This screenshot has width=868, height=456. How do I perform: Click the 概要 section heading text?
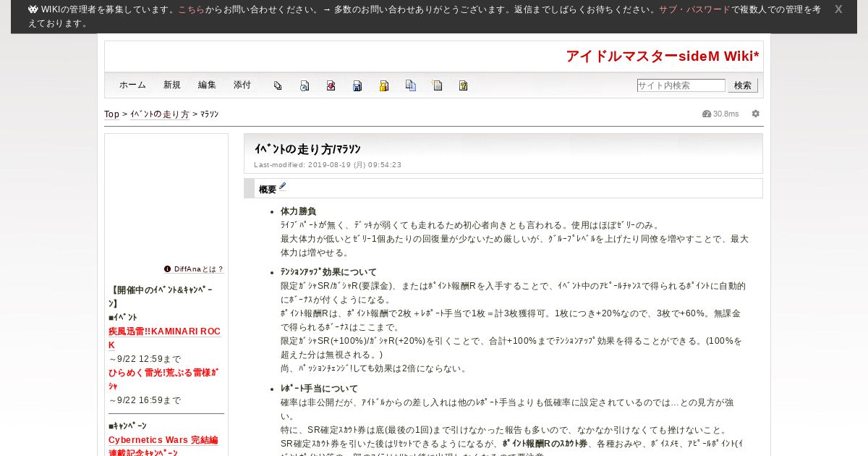268,190
